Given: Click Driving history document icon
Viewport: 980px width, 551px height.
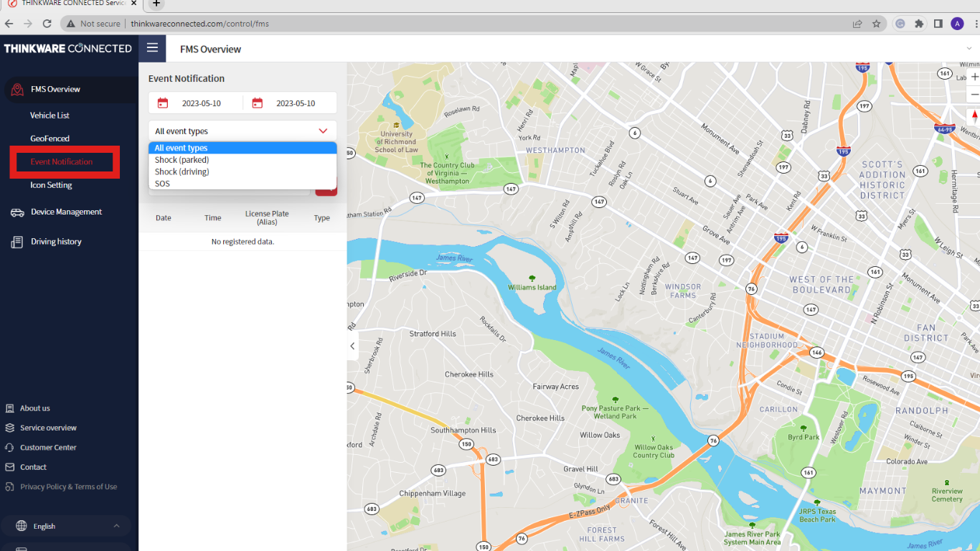Looking at the screenshot, I should (x=17, y=242).
